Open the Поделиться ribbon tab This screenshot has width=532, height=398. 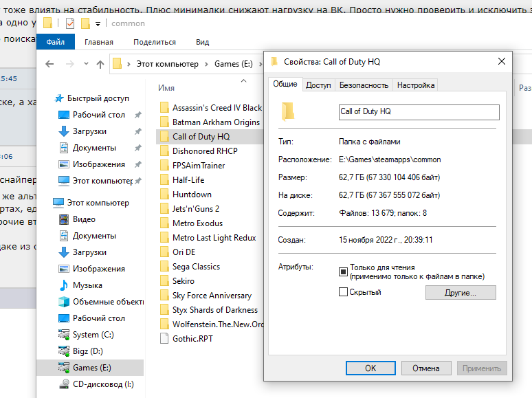point(155,42)
